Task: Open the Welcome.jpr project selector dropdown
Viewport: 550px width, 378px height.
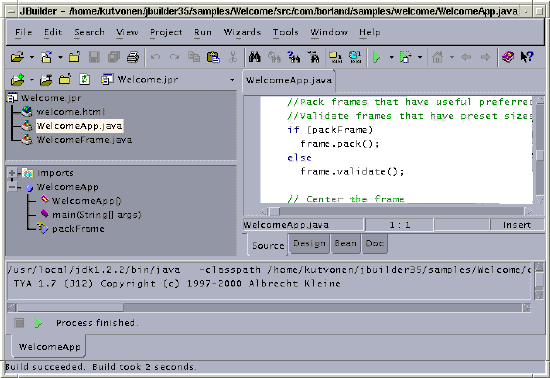Action: [232, 80]
